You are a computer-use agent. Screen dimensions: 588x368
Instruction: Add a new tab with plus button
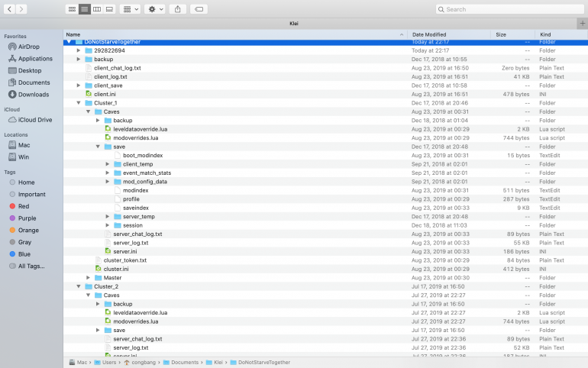(583, 23)
